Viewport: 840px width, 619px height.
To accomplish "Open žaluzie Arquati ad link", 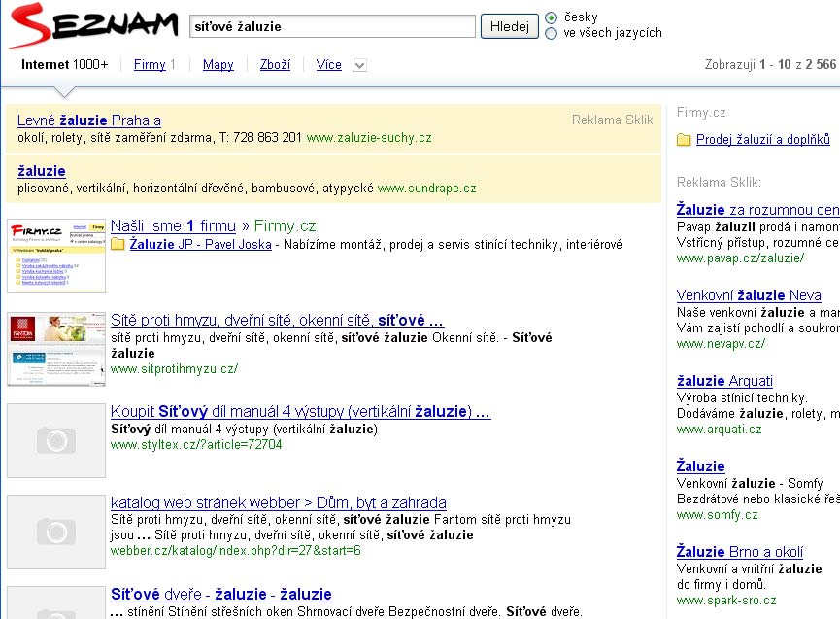I will click(724, 381).
